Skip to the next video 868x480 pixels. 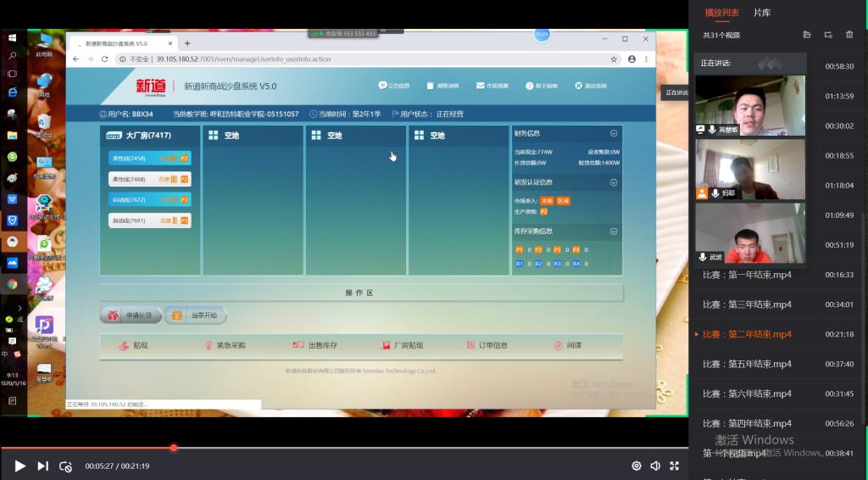42,466
